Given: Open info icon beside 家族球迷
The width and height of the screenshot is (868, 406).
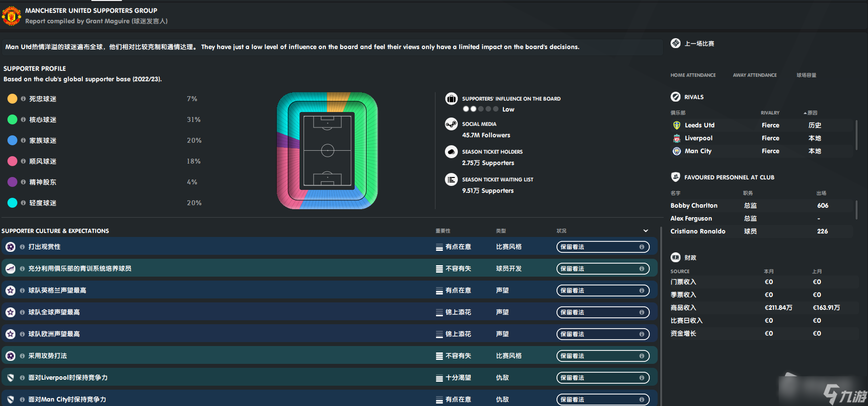Looking at the screenshot, I should coord(23,140).
